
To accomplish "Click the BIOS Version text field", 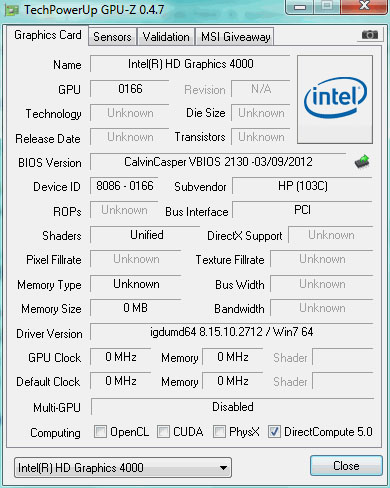I will 218,162.
